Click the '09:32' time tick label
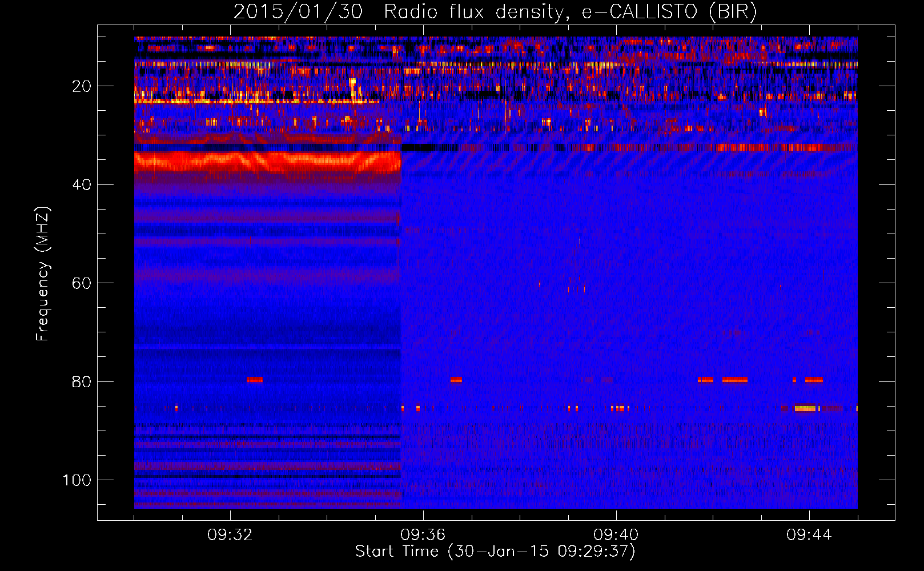 (230, 535)
